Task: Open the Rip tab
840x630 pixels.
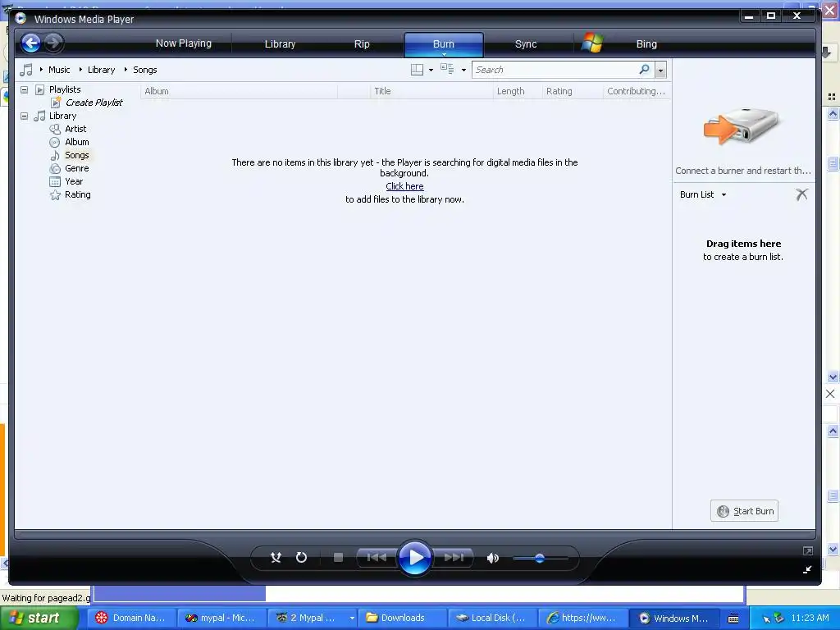Action: (362, 44)
